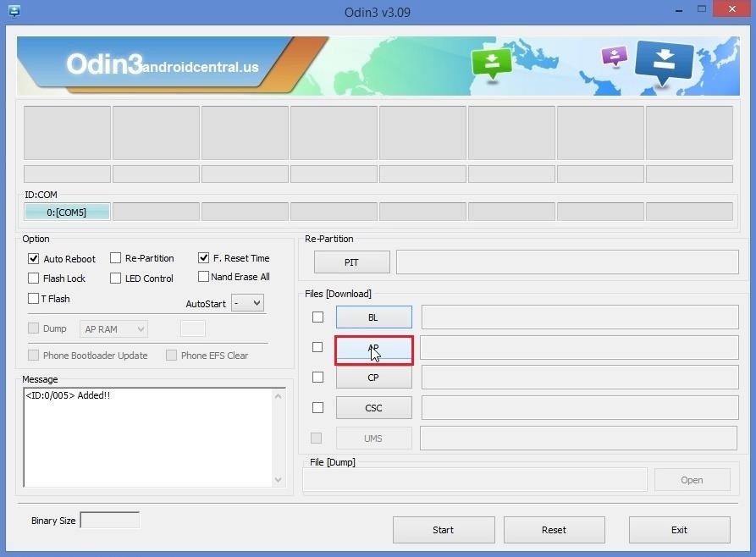
Task: Minimize the Odin3 window
Action: (679, 10)
